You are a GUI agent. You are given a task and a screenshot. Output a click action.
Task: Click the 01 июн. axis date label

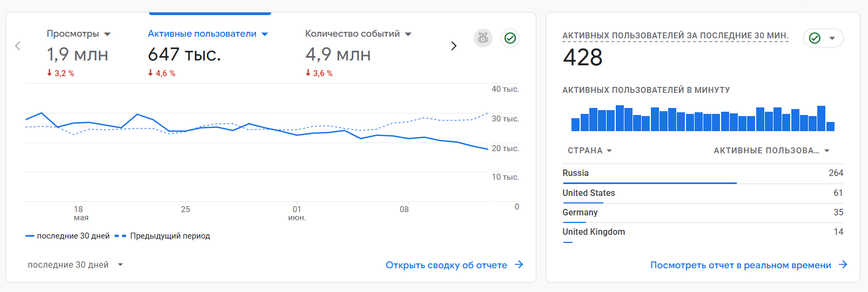(297, 213)
